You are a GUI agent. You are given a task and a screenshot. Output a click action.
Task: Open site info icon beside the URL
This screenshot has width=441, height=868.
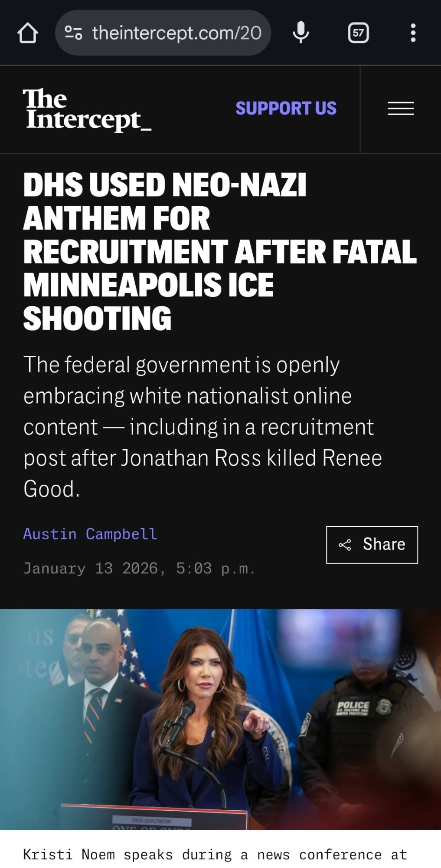point(73,33)
